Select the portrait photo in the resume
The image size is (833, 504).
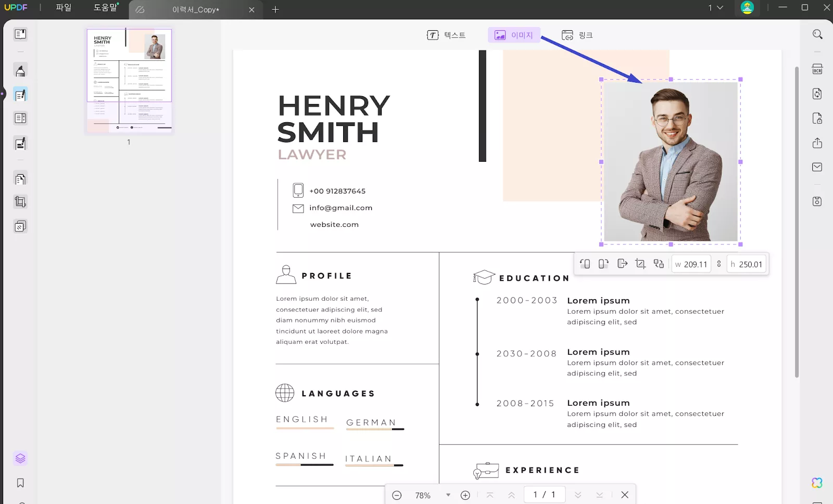pos(671,162)
